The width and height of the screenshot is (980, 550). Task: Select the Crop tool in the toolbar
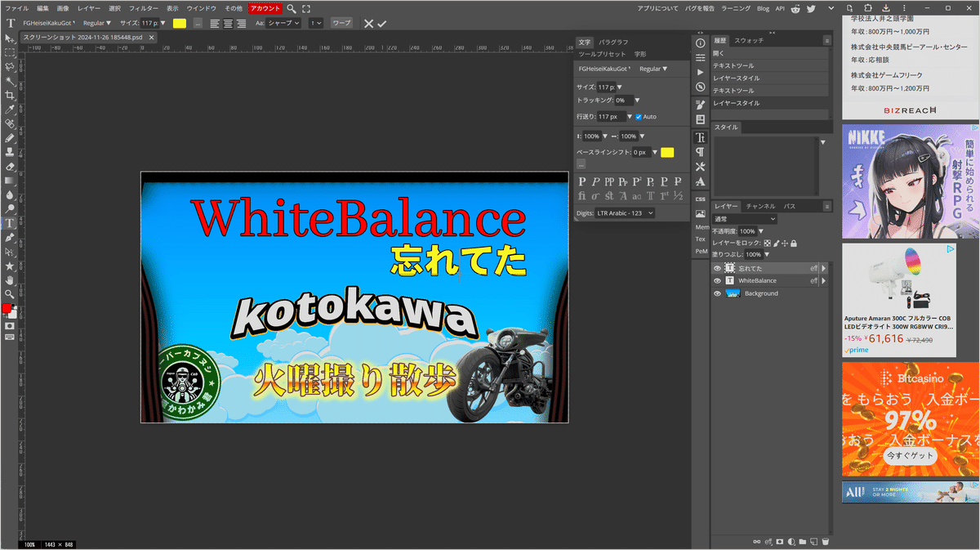(10, 95)
